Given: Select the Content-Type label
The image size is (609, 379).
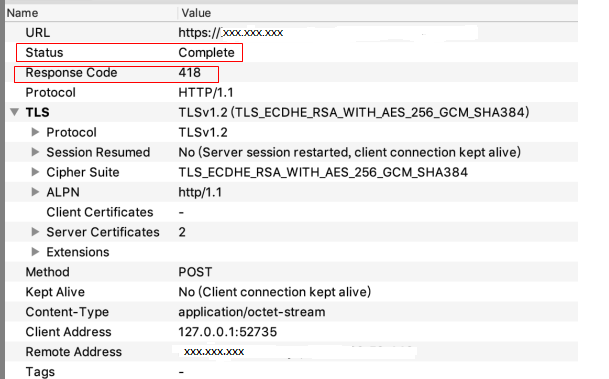Looking at the screenshot, I should (67, 312).
